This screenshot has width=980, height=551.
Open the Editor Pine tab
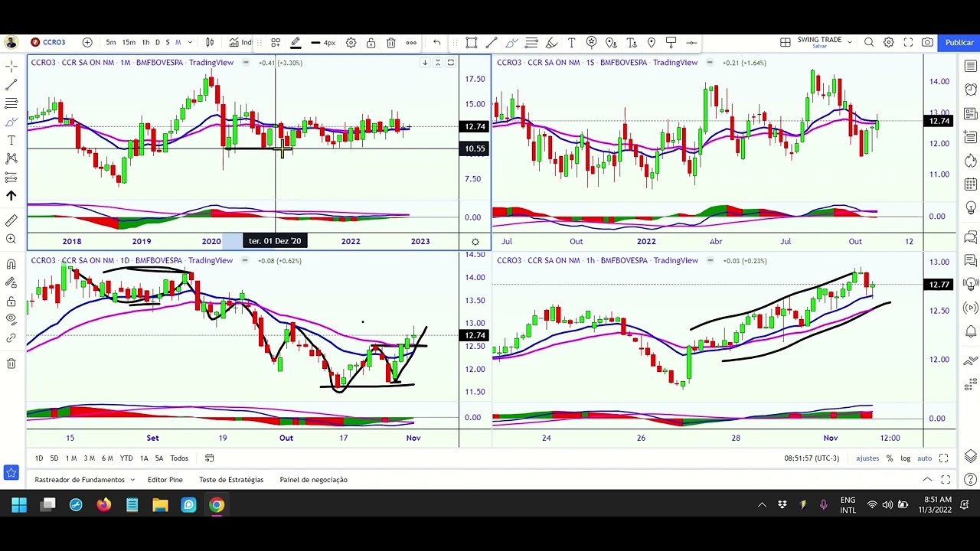pyautogui.click(x=165, y=480)
